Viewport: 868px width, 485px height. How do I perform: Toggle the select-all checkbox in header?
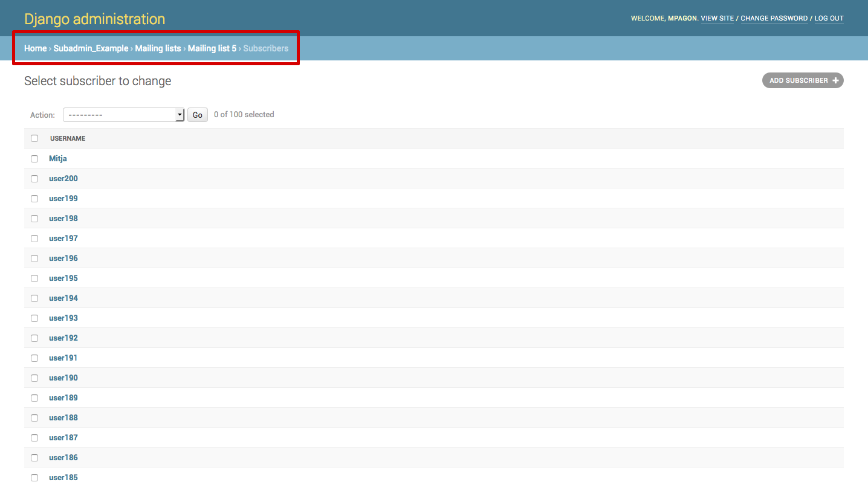pyautogui.click(x=34, y=138)
